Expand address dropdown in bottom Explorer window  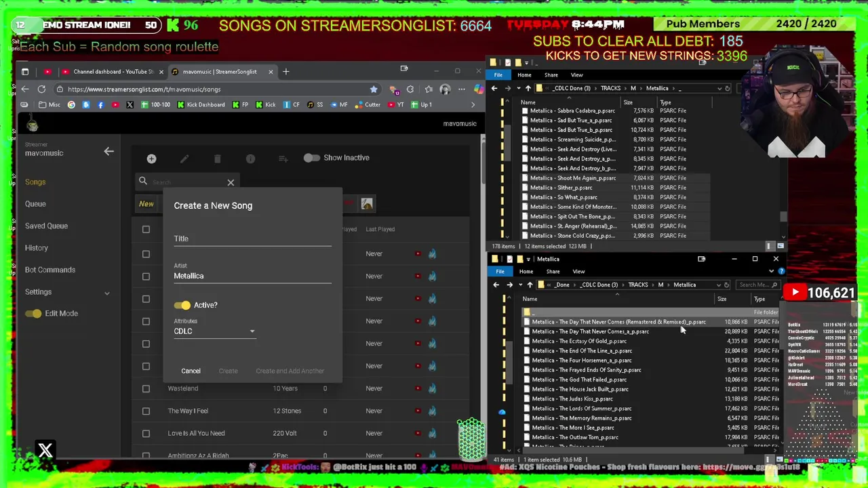click(718, 285)
